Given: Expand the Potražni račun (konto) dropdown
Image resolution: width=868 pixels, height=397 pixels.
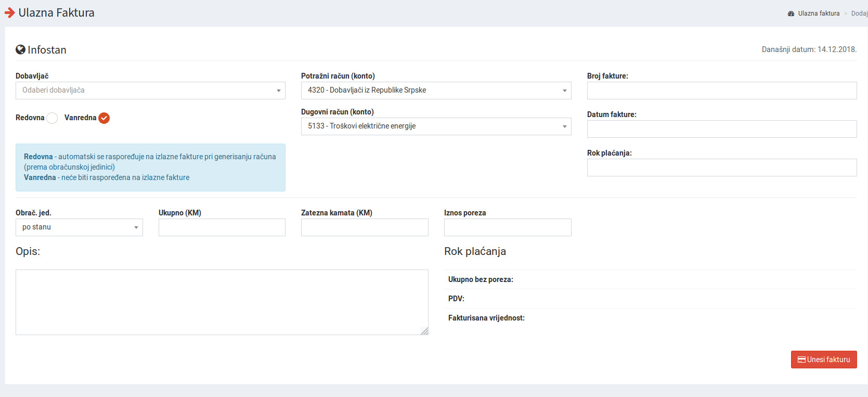Looking at the screenshot, I should 436,91.
